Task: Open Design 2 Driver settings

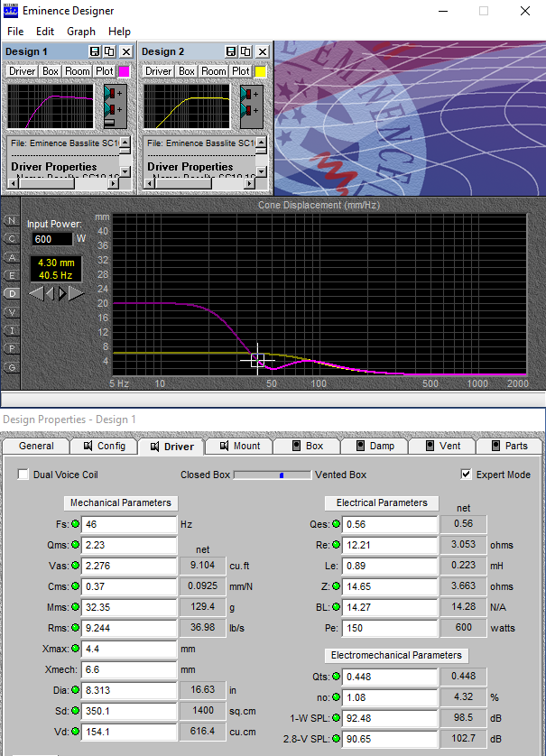Action: coord(158,71)
